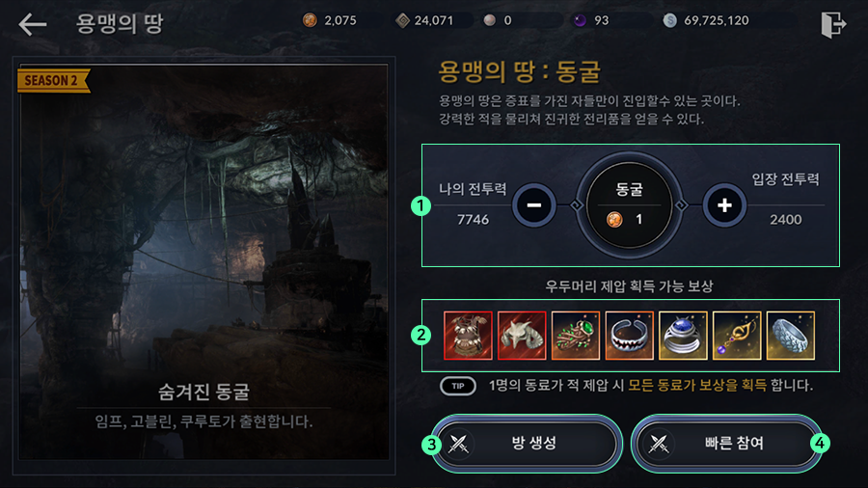Click the TIP badge icon

point(458,386)
